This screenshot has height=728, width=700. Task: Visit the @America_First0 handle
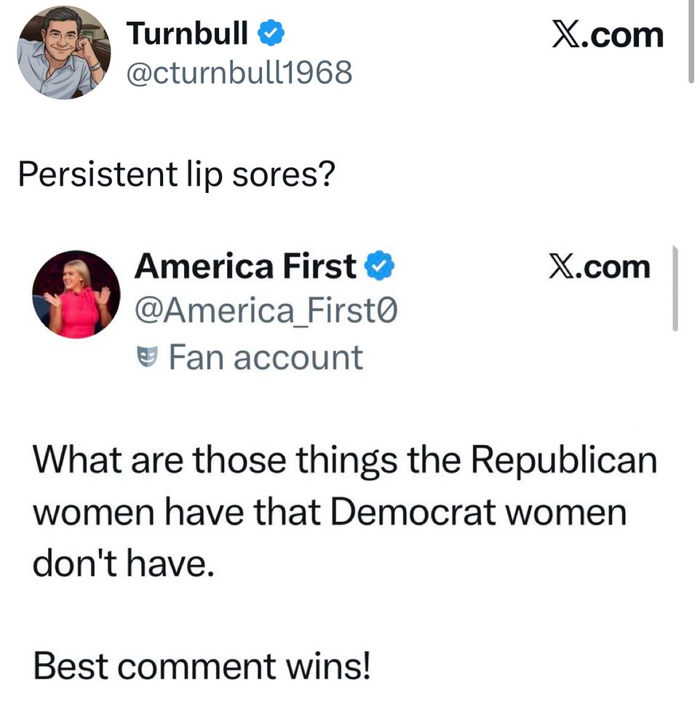[266, 312]
